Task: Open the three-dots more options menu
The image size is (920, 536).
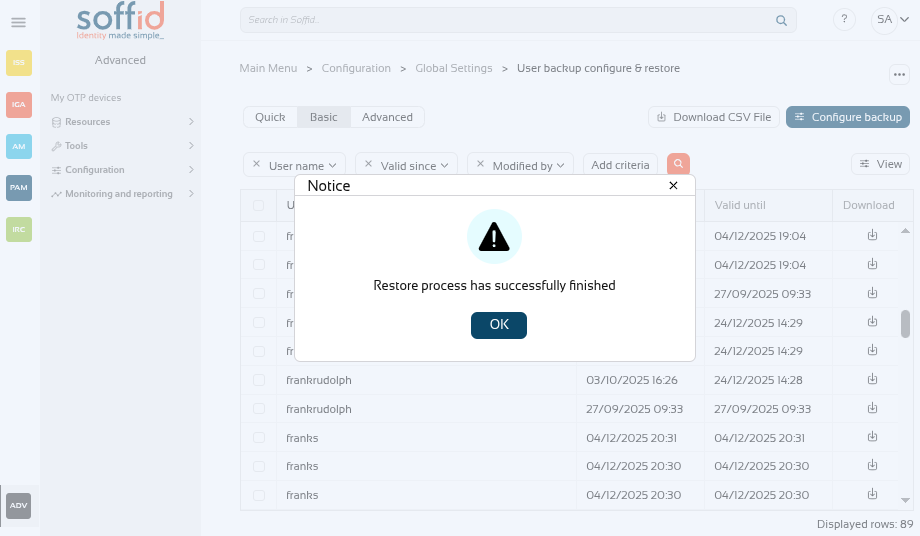Action: point(897,75)
